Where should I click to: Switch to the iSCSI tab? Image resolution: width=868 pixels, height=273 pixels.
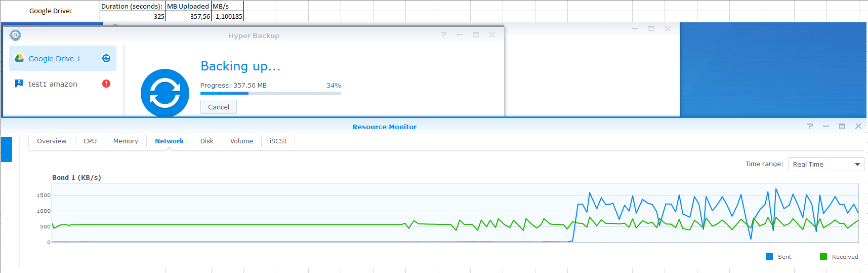(x=278, y=141)
